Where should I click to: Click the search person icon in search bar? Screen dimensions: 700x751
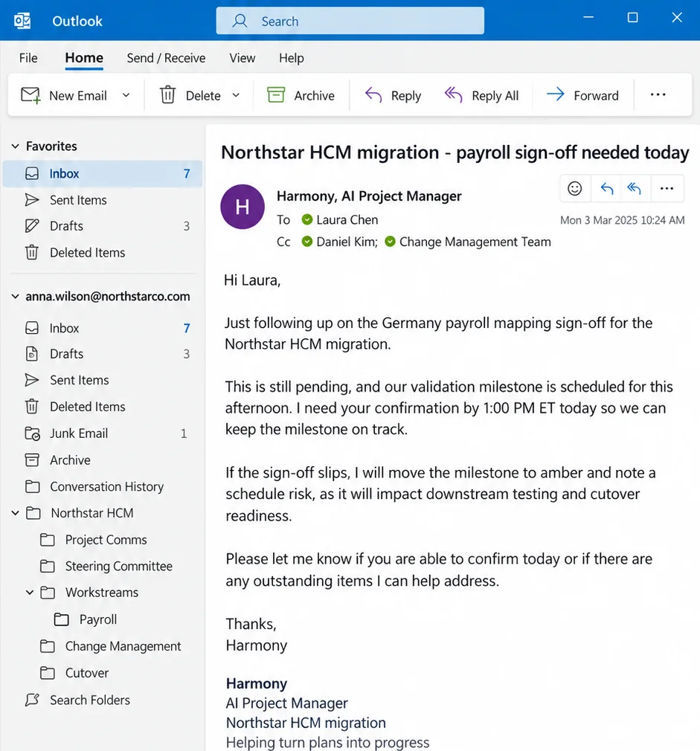point(240,21)
